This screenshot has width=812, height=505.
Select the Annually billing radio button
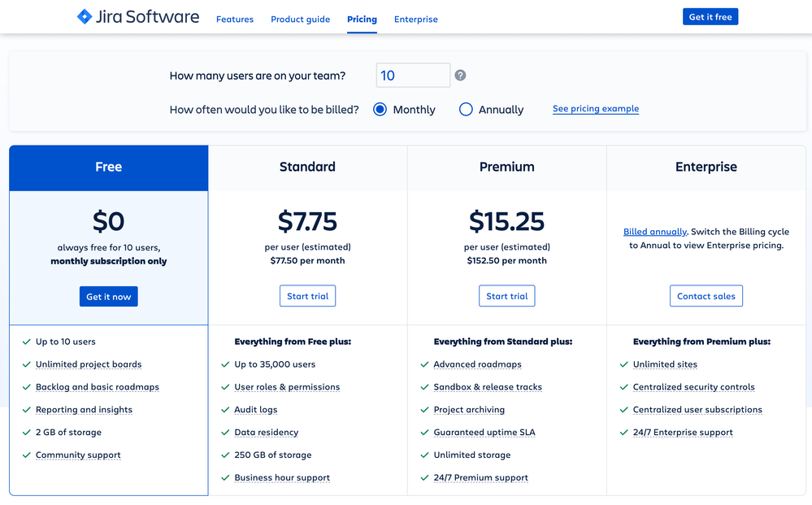pyautogui.click(x=465, y=109)
